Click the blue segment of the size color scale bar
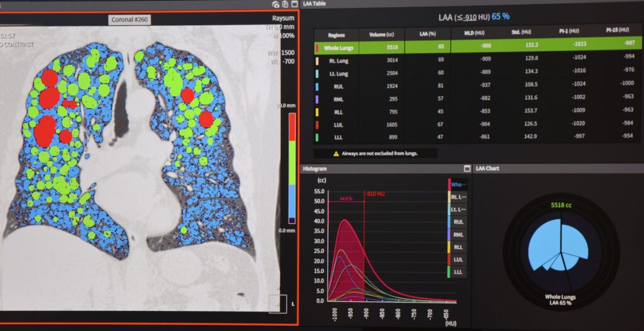644x331 pixels. [292, 201]
